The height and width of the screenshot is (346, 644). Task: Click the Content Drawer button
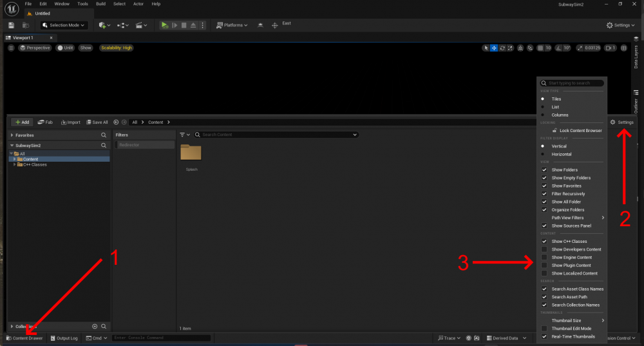click(x=24, y=338)
